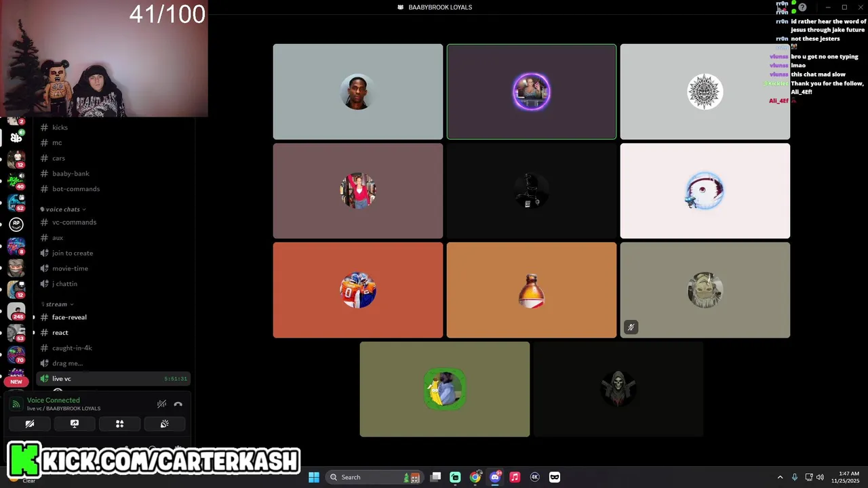Open the 4K app taskbar icon
The image size is (868, 488).
534,477
